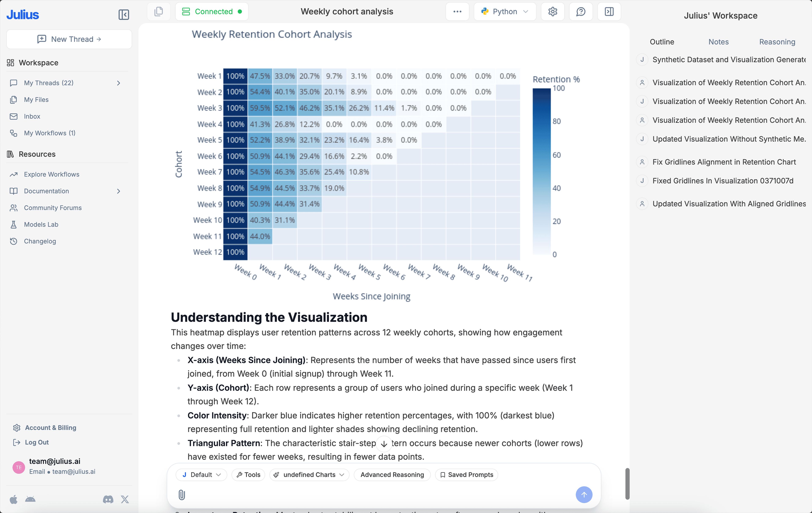Screen dimensions: 812x513
Task: Open Account & Billing
Action: 51,427
